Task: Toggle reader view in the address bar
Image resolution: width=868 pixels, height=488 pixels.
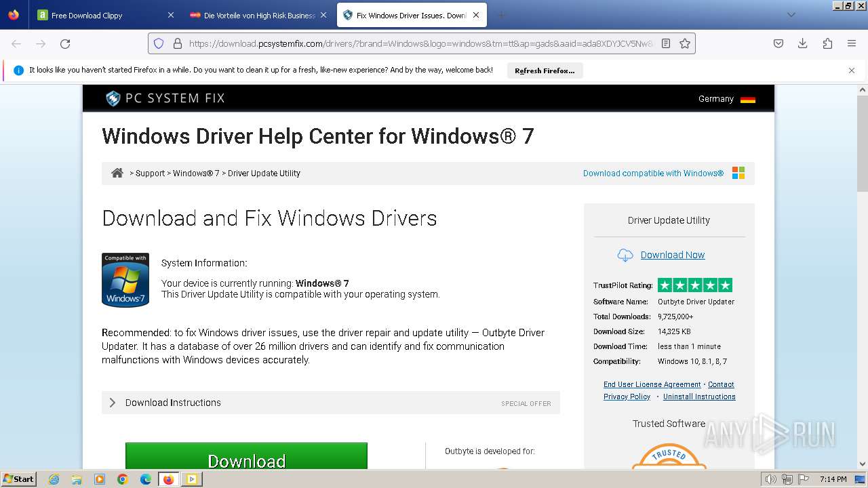Action: (666, 43)
